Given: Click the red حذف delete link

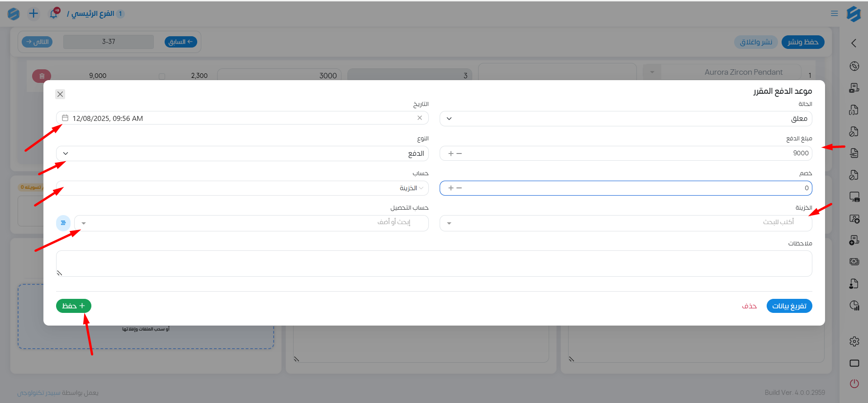Looking at the screenshot, I should pos(749,306).
